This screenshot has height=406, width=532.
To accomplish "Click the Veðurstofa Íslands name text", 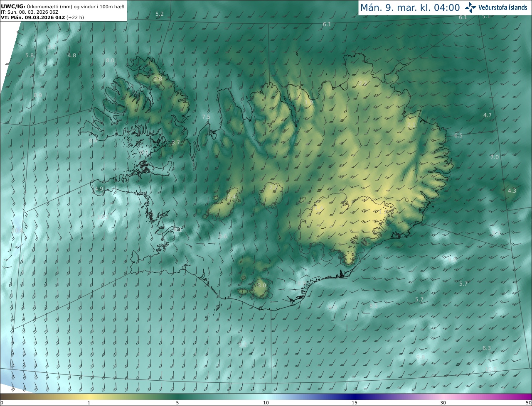I will tap(503, 7).
